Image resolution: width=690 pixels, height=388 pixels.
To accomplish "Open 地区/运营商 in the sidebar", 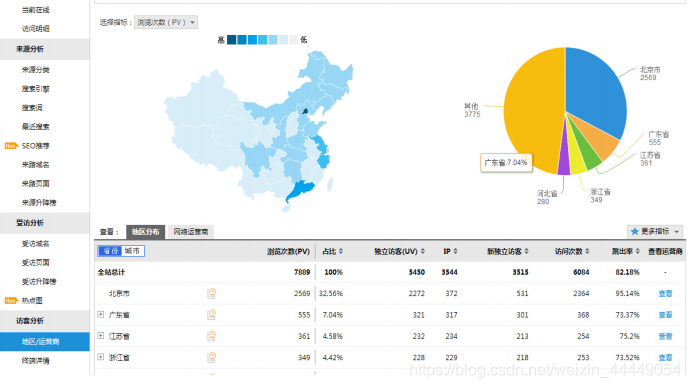I will coord(44,341).
